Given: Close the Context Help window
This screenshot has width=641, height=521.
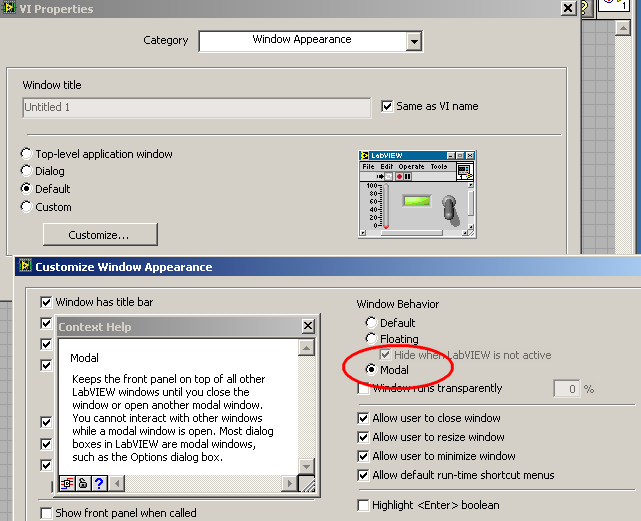Looking at the screenshot, I should [308, 326].
